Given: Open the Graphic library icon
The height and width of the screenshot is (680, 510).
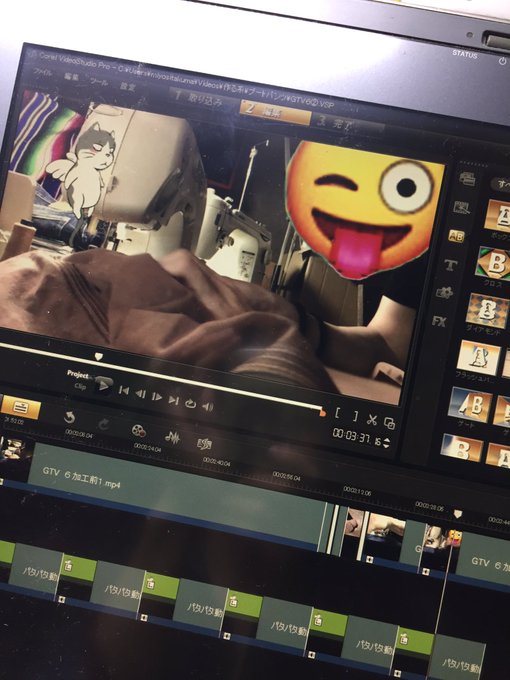Looking at the screenshot, I should coord(445,292).
